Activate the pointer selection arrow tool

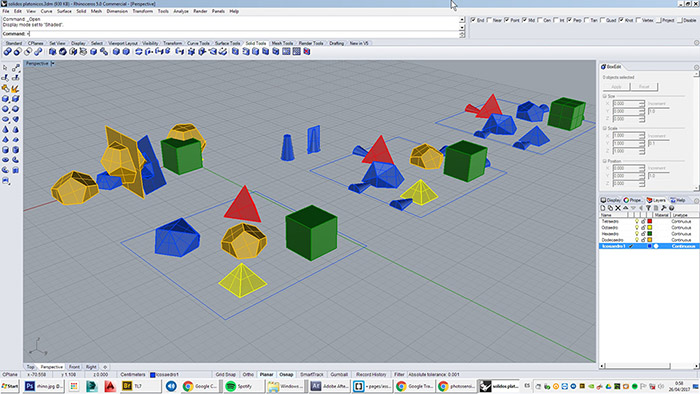(x=5, y=68)
